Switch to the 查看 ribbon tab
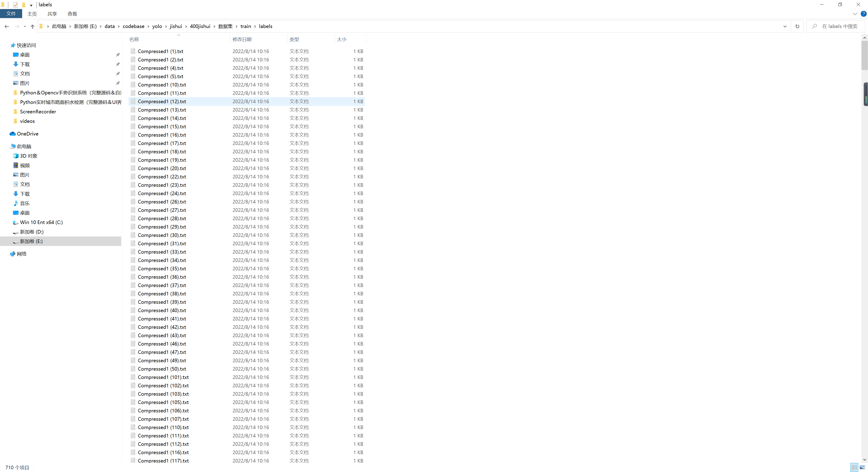 [72, 14]
